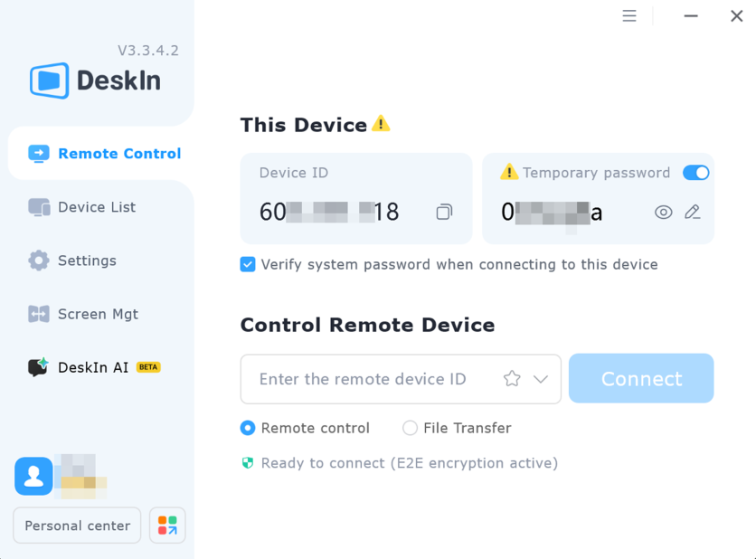
Task: Open the Device List tab
Action: [x=96, y=207]
